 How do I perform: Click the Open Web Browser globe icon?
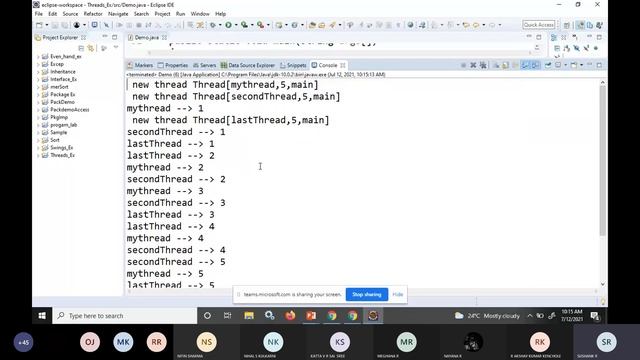pyautogui.click(x=410, y=25)
